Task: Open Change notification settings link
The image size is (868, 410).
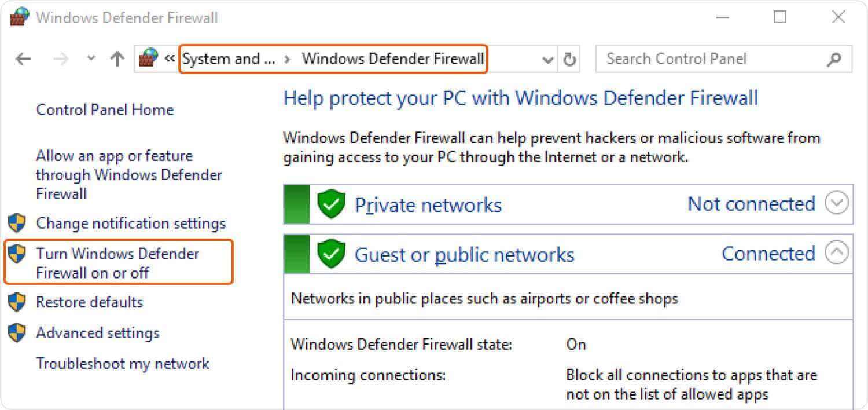Action: point(131,224)
